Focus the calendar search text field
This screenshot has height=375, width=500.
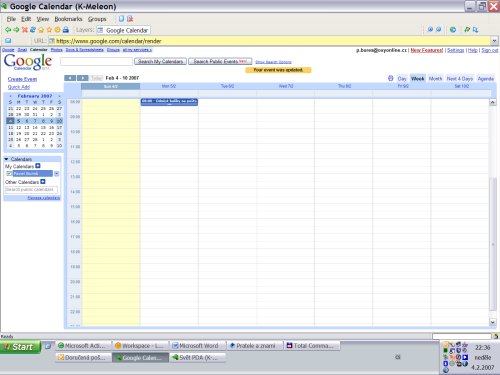(96, 61)
